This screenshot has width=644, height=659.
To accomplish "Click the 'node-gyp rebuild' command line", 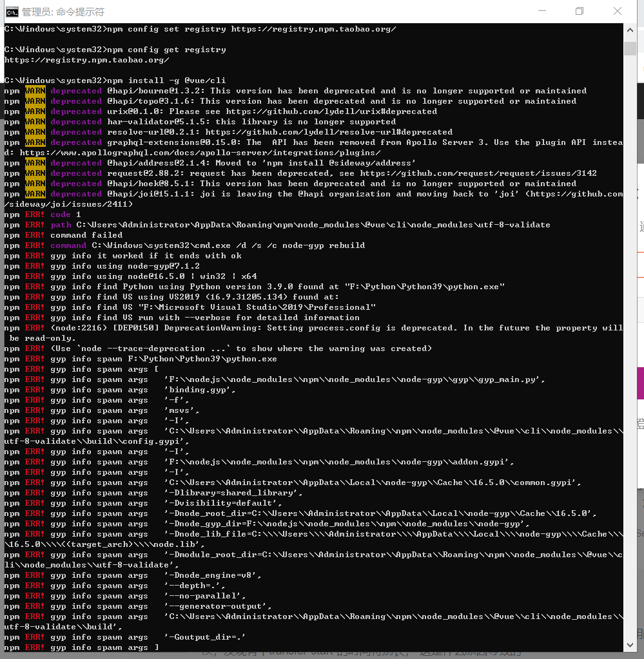I will click(x=184, y=245).
